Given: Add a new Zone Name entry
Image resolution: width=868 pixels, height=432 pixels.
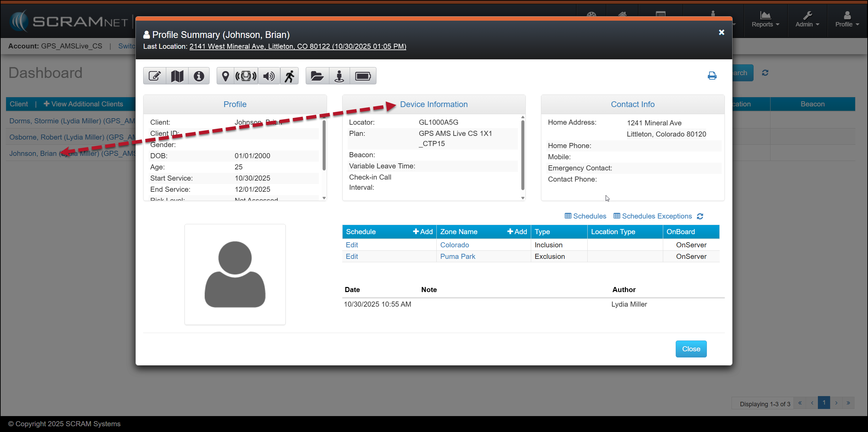Looking at the screenshot, I should (517, 232).
